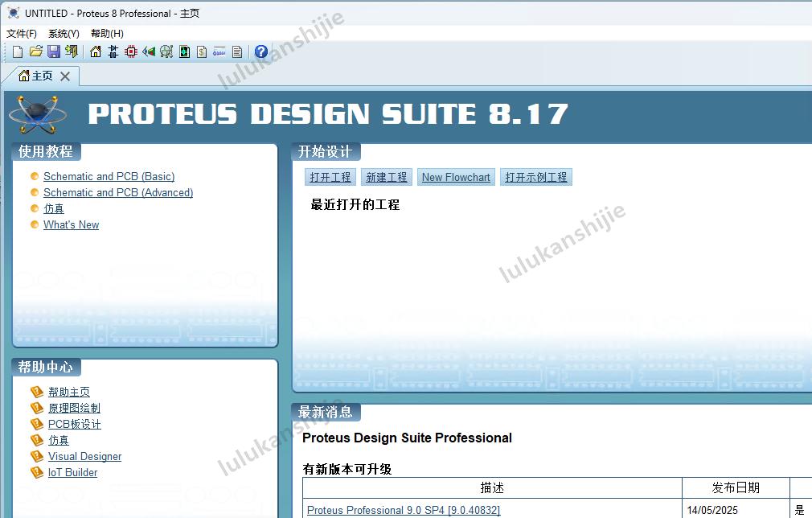The width and height of the screenshot is (812, 518).
Task: Click the 打开示例工程 button
Action: coord(536,177)
